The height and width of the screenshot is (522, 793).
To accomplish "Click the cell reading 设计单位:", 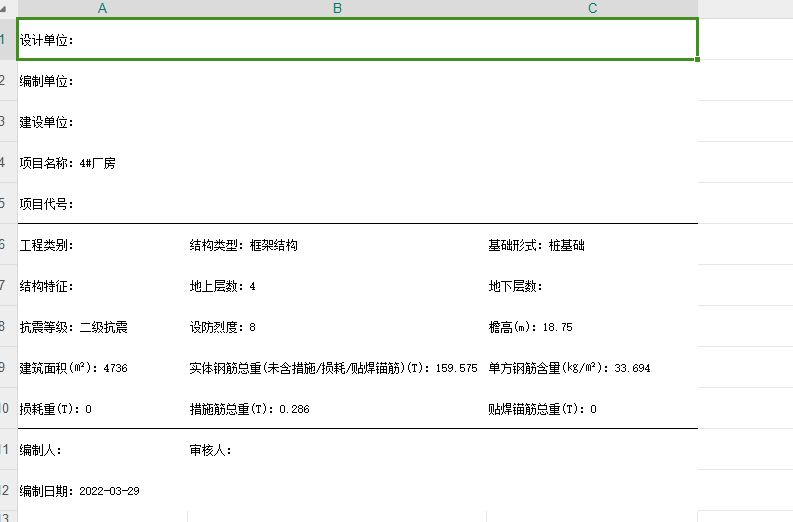I will point(358,39).
